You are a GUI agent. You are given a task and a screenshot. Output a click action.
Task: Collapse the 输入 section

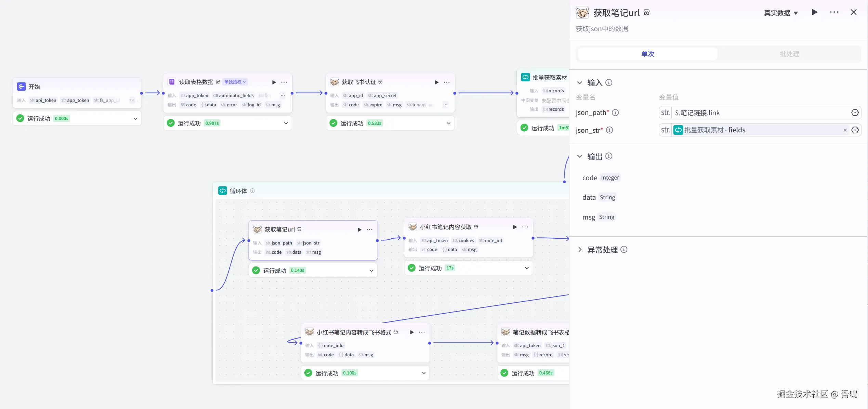[x=580, y=83]
